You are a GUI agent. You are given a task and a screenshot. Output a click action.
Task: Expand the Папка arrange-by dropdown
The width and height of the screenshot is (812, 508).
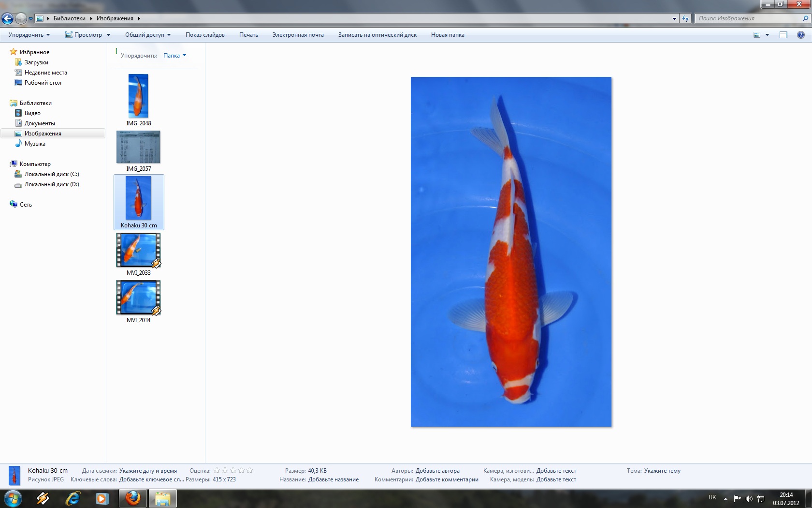click(174, 56)
